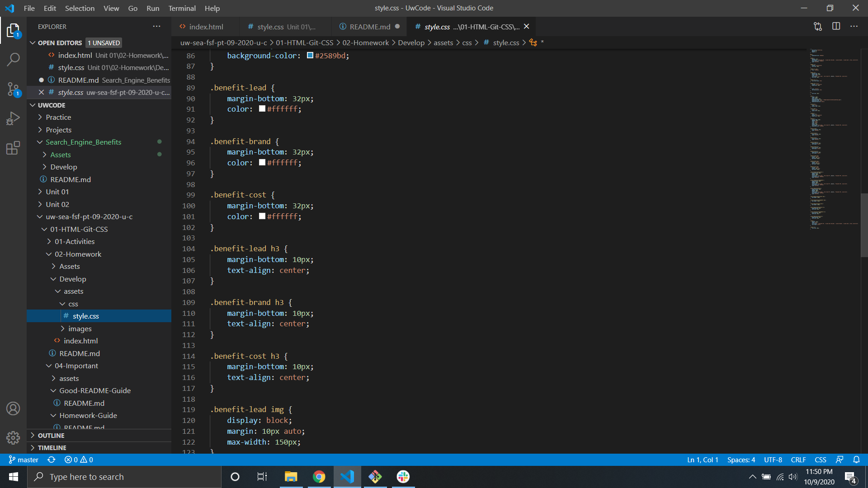This screenshot has height=488, width=868.
Task: Split the editor to the right
Action: click(836, 27)
